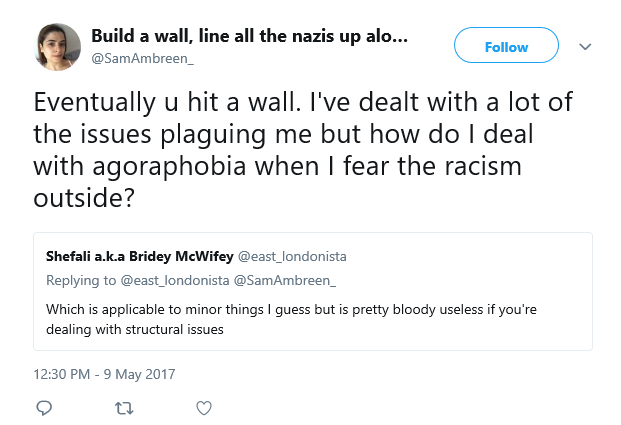This screenshot has width=621, height=425.
Task: Click the Shefali a.k.a Bridey McWifey name
Action: 139,256
